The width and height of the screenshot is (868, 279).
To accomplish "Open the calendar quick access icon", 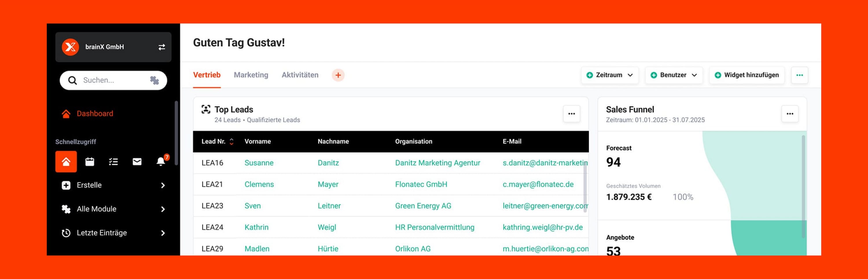I will tap(90, 162).
